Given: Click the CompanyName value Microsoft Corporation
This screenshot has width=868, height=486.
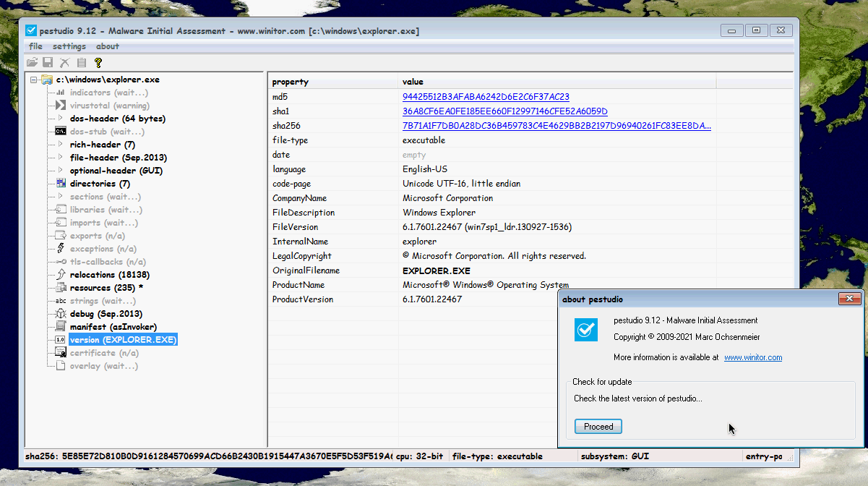Looking at the screenshot, I should (447, 198).
